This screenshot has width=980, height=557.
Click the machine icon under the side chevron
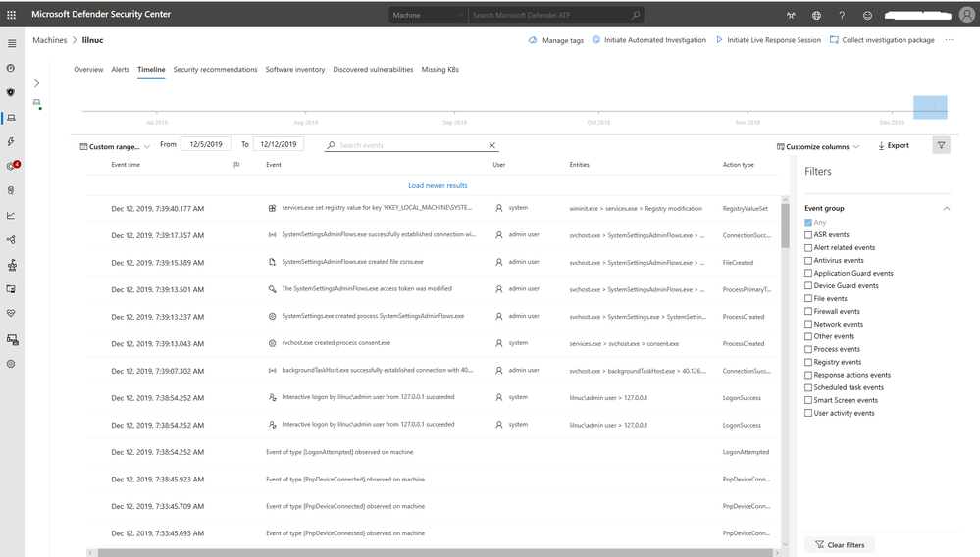tap(37, 103)
